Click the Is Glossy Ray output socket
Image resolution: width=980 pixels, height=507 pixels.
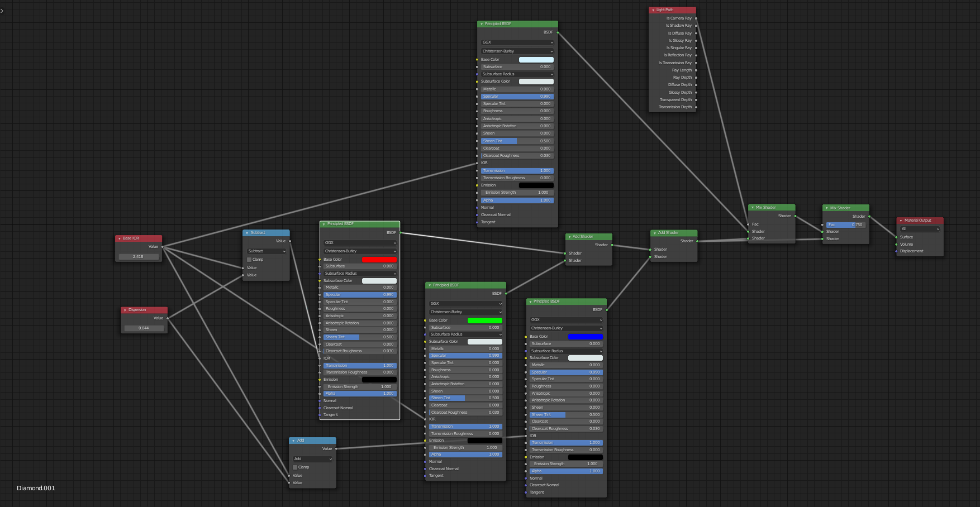696,41
